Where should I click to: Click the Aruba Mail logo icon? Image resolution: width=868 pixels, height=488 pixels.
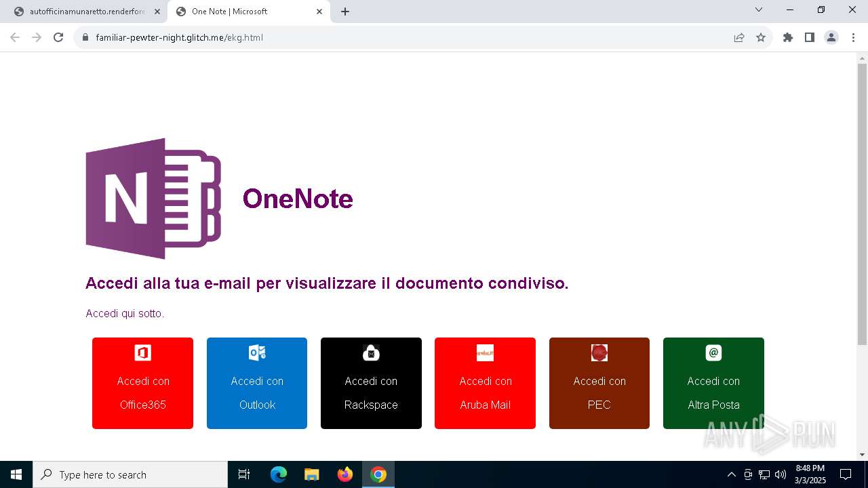(x=485, y=352)
